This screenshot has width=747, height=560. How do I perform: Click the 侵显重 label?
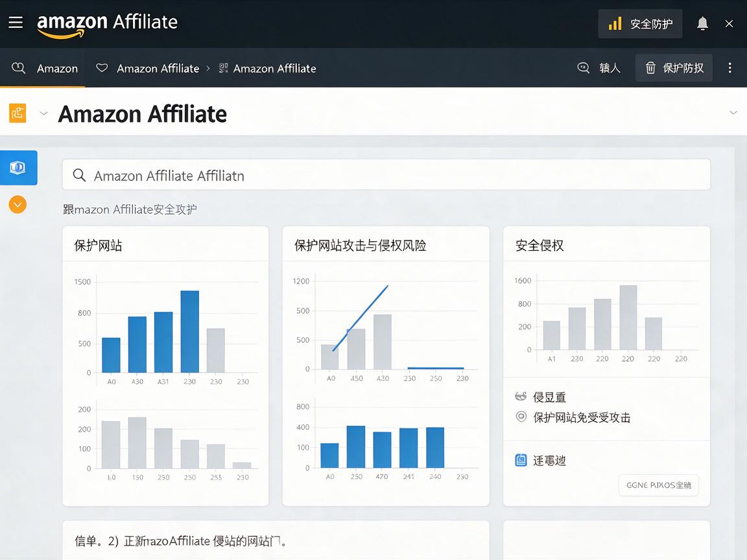point(549,397)
